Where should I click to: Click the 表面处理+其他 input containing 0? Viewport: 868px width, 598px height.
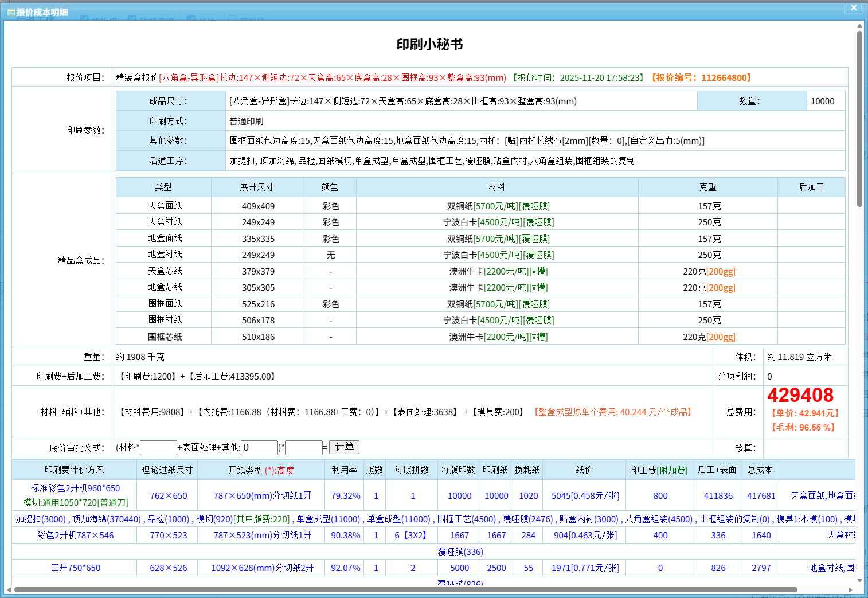(260, 448)
